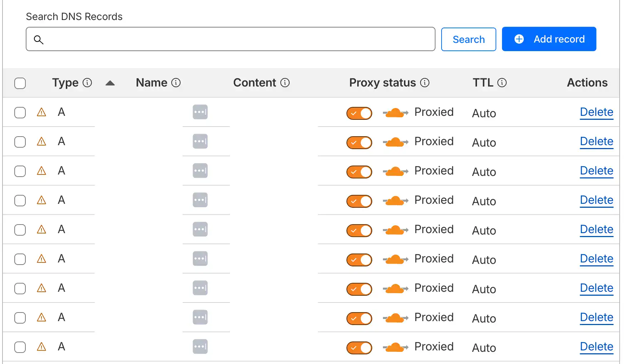This screenshot has width=635, height=364.
Task: Click orange cloud icon in fifth row
Action: click(x=395, y=230)
